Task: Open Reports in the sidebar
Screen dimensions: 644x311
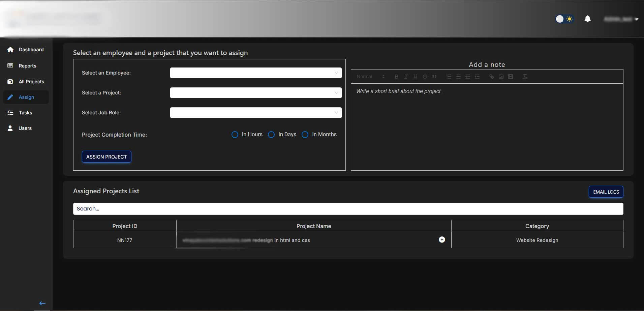Action: 26,66
